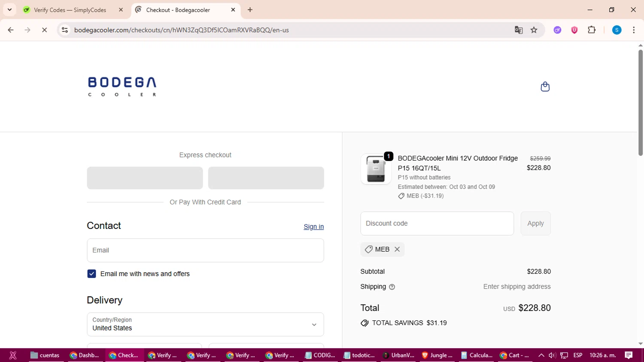Click the Sign in link
This screenshot has width=644, height=362.
[x=313, y=227]
